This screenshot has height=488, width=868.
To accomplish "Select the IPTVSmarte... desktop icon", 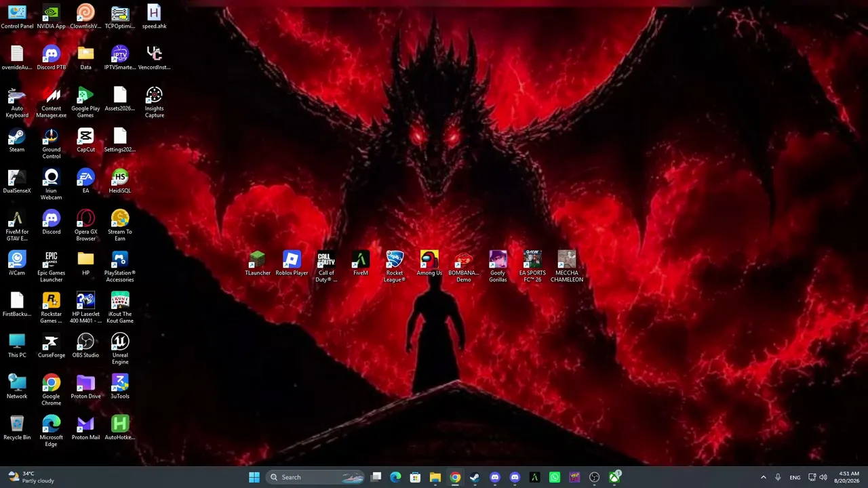I will [120, 58].
